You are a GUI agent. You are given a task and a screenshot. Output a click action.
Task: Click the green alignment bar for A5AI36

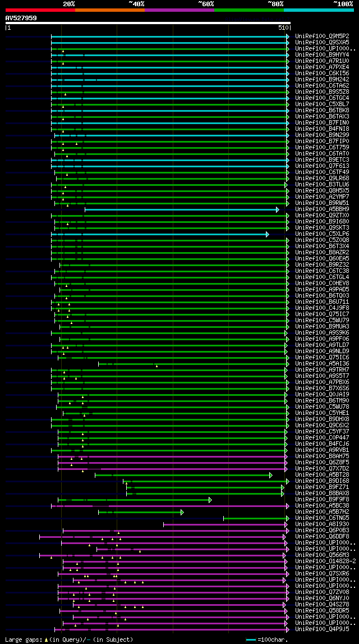coord(194,364)
